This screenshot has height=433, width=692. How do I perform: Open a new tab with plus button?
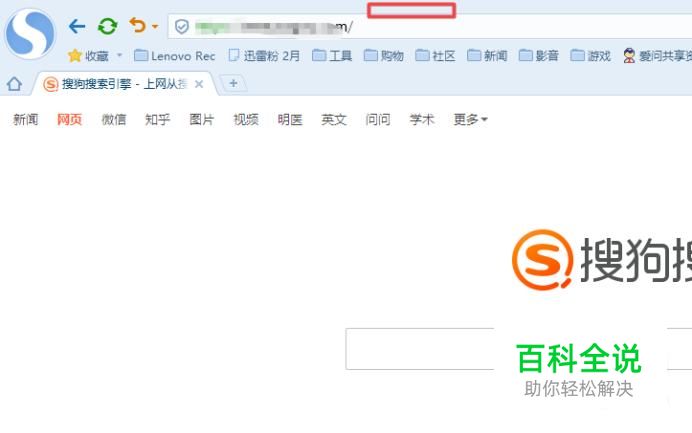coord(233,83)
